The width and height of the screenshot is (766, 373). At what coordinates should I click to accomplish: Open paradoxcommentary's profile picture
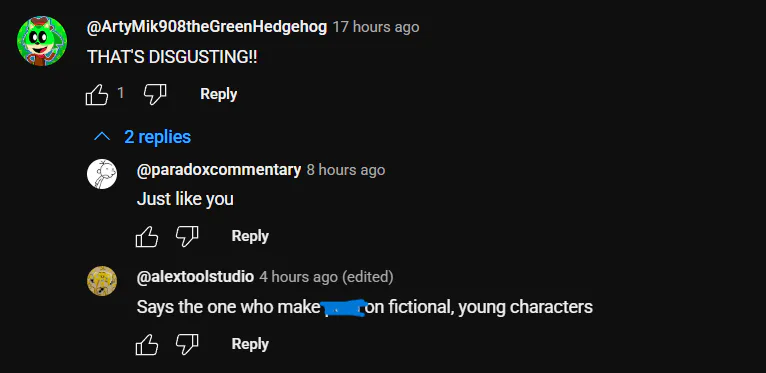pyautogui.click(x=102, y=174)
